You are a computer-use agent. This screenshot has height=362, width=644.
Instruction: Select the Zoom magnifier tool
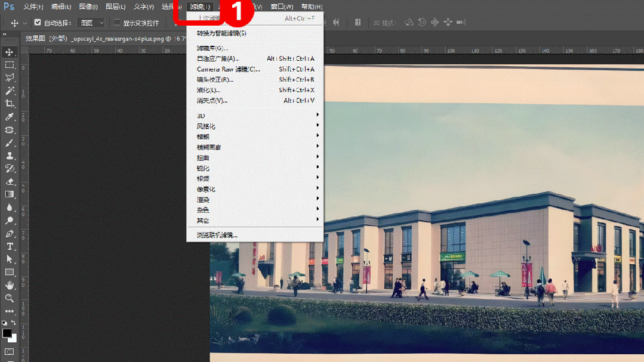[x=10, y=298]
